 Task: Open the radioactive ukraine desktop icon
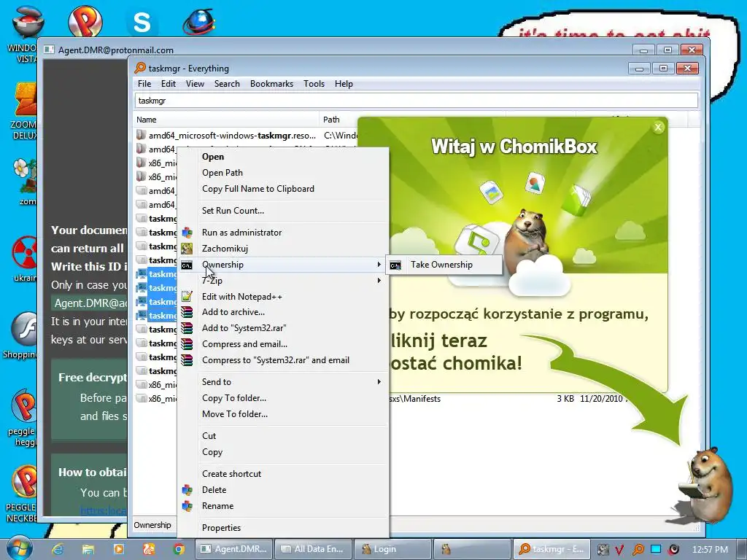coord(24,259)
